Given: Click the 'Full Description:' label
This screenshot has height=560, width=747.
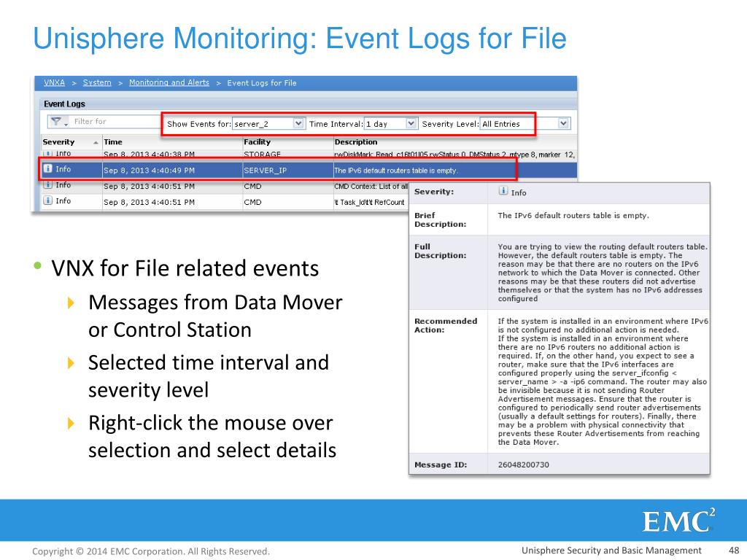Looking at the screenshot, I should coord(440,251).
